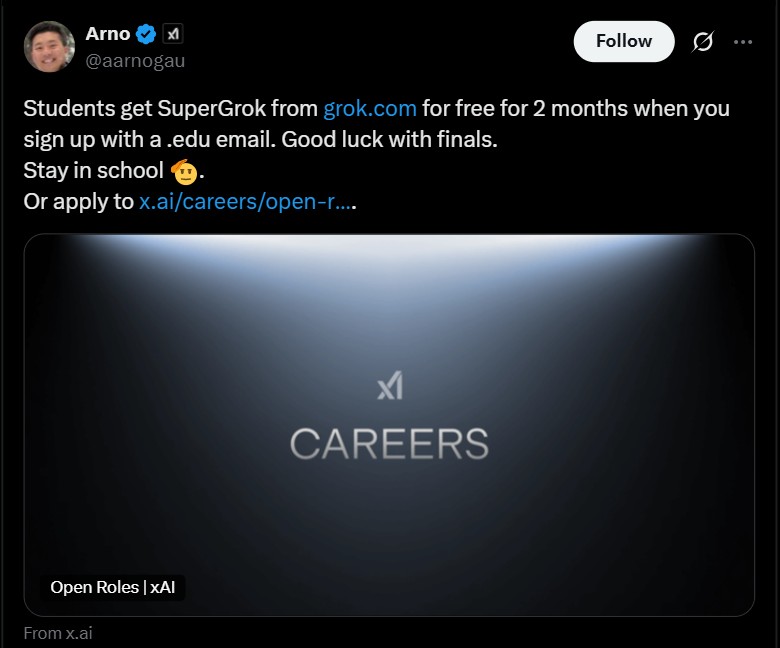This screenshot has width=780, height=648.
Task: Click the word SuperGrok in the post
Action: (x=211, y=108)
